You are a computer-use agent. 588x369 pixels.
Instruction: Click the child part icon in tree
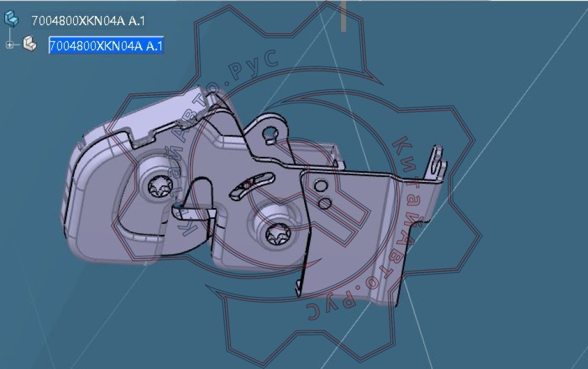click(x=30, y=44)
